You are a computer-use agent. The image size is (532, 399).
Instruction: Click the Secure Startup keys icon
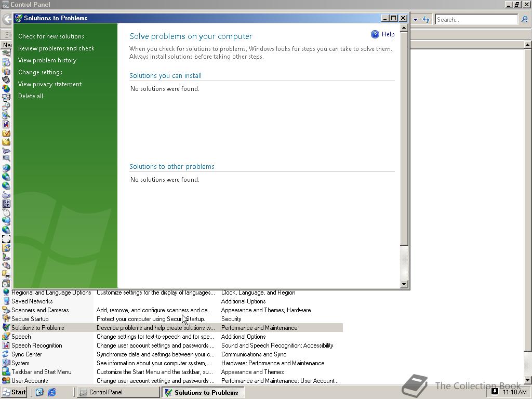[6, 318]
